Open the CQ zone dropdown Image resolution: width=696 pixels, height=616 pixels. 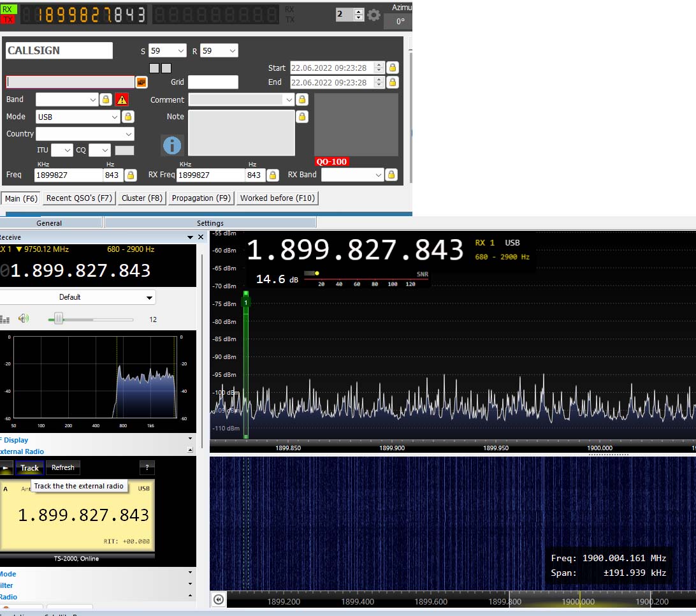tap(105, 150)
